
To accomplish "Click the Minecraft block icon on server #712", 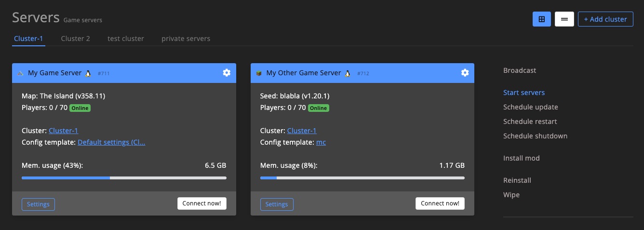I will pyautogui.click(x=259, y=73).
